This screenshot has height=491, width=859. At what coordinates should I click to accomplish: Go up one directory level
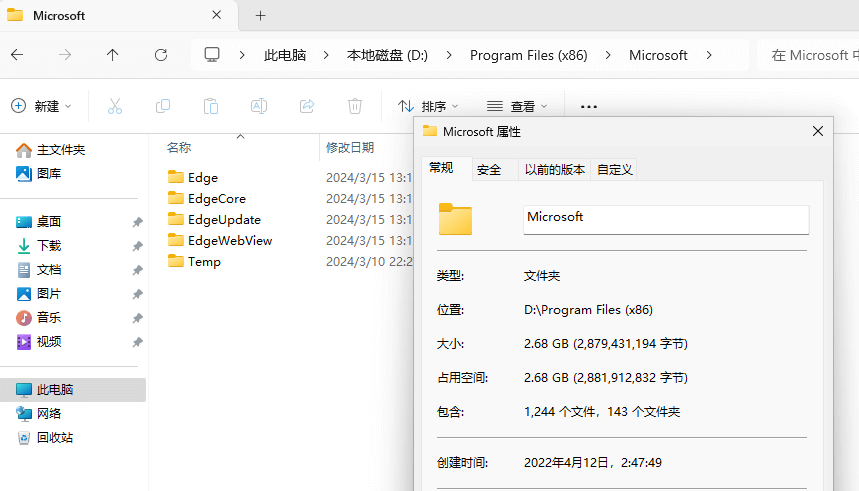click(112, 55)
